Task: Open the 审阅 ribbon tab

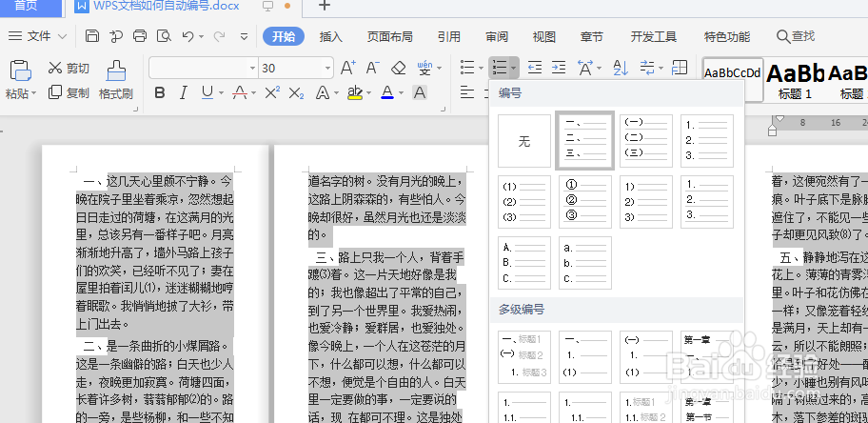Action: pyautogui.click(x=497, y=36)
